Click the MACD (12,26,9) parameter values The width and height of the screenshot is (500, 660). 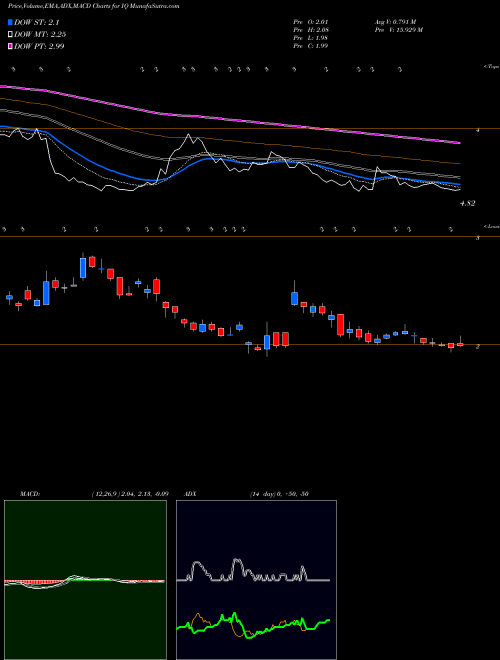coord(130,494)
